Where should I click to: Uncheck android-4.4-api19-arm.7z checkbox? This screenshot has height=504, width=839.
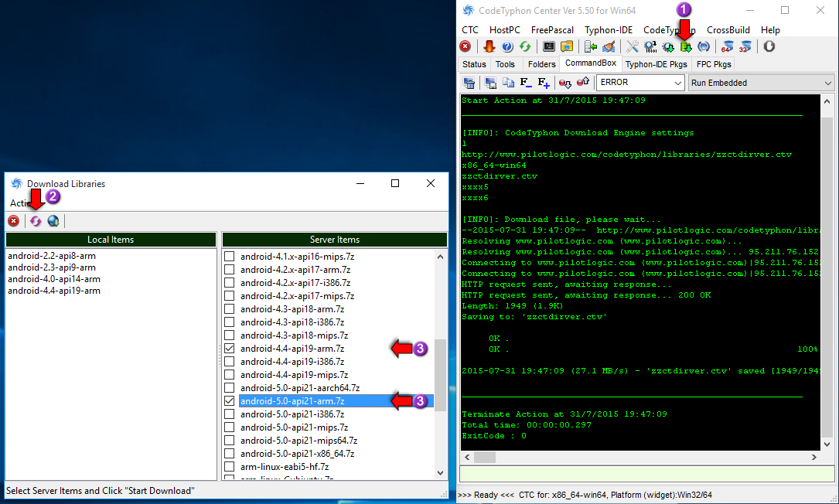tap(230, 349)
